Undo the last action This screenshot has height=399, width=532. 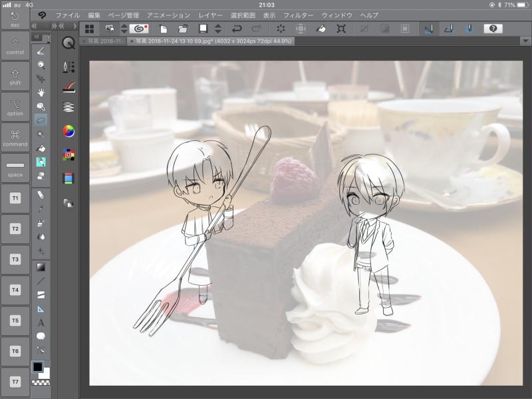(x=237, y=29)
